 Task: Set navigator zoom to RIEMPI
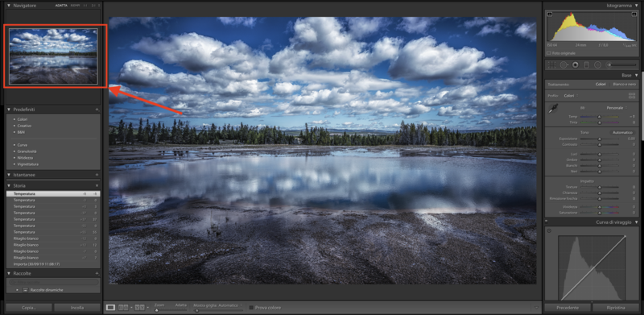pyautogui.click(x=74, y=6)
